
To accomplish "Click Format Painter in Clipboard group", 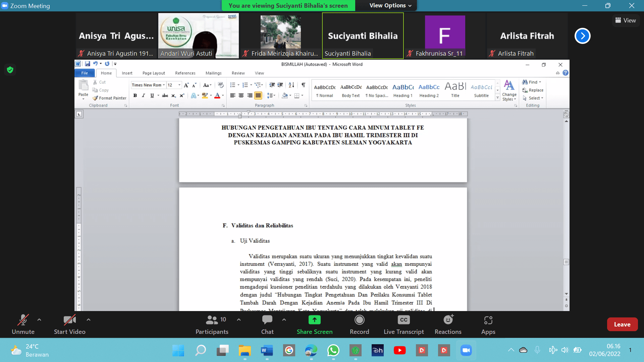I will tap(109, 98).
